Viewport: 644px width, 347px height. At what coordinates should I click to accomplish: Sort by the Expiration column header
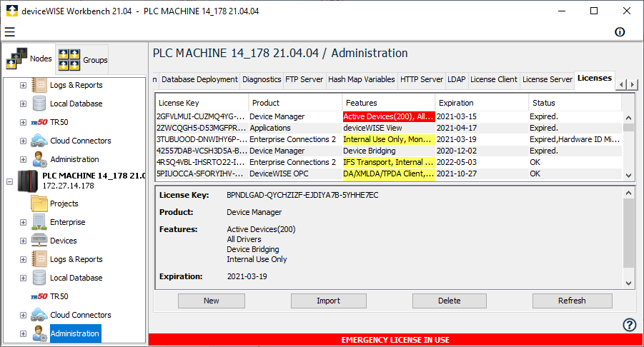click(x=482, y=103)
